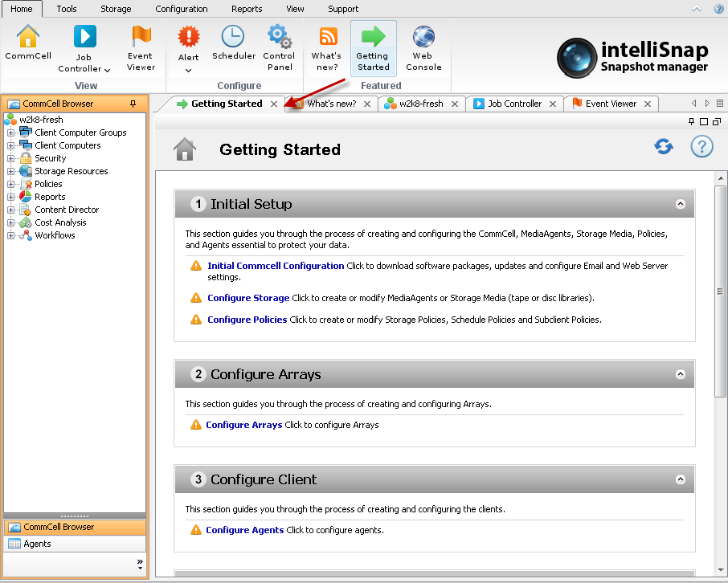Collapse the Configure Arrays section
The width and height of the screenshot is (728, 583).
point(681,374)
